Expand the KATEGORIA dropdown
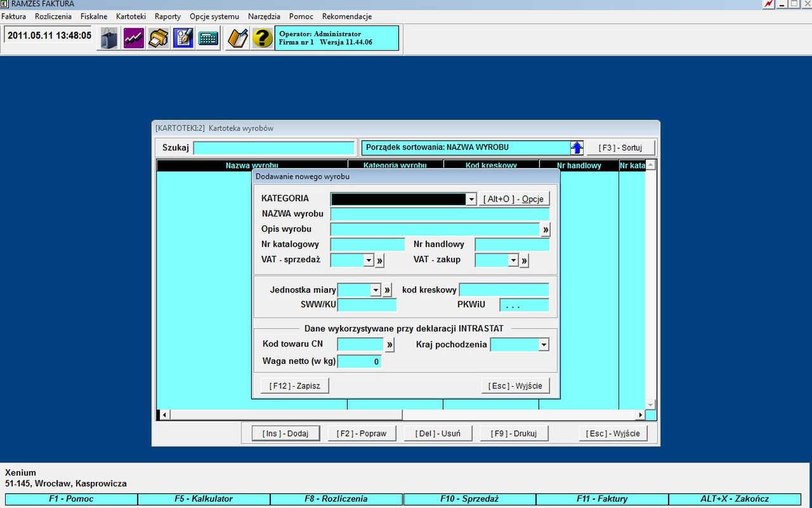The width and height of the screenshot is (812, 508). [471, 199]
